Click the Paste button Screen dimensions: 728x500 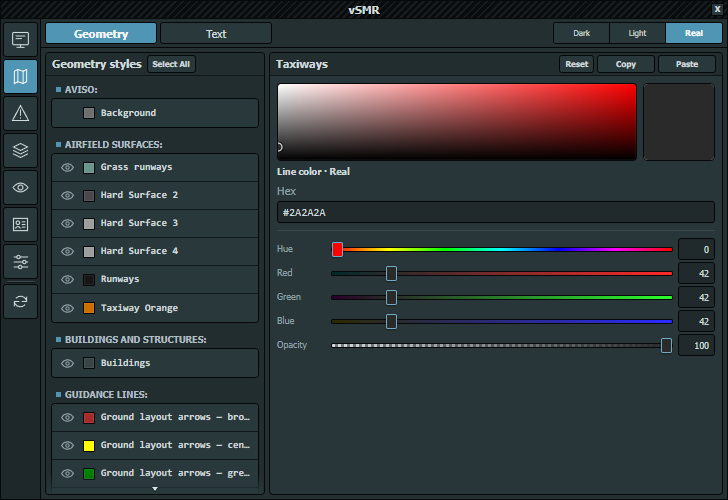687,64
